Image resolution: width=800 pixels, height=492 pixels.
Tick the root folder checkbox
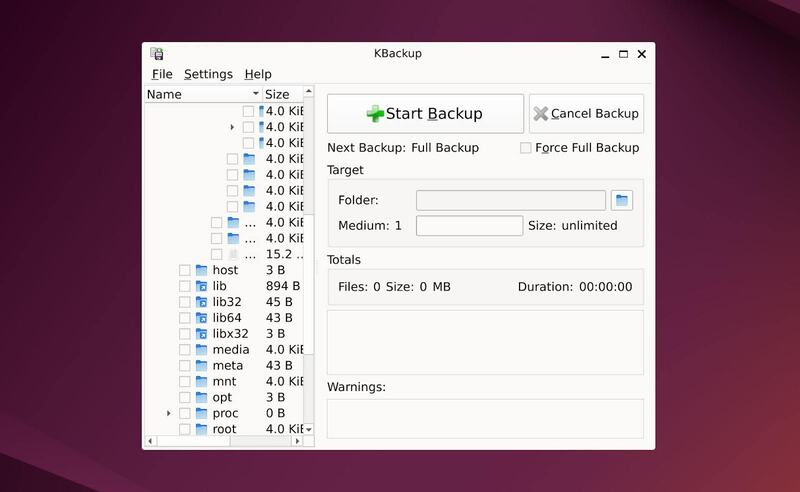(x=185, y=429)
